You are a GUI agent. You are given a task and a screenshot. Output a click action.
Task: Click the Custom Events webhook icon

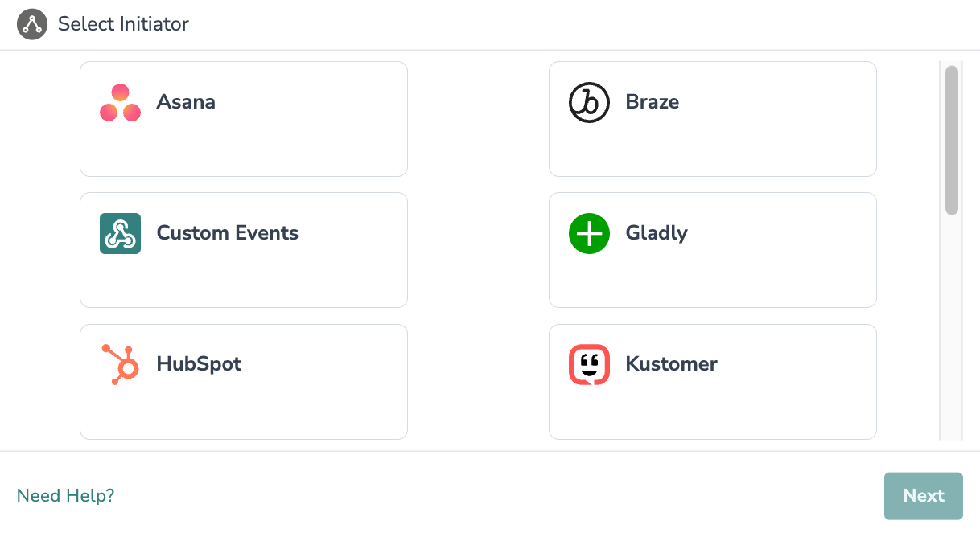click(x=120, y=233)
